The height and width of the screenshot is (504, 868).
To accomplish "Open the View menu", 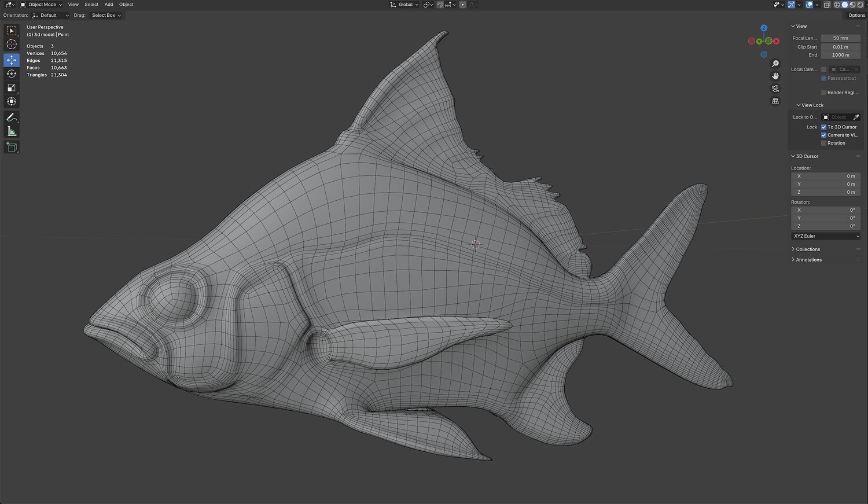I will point(73,5).
